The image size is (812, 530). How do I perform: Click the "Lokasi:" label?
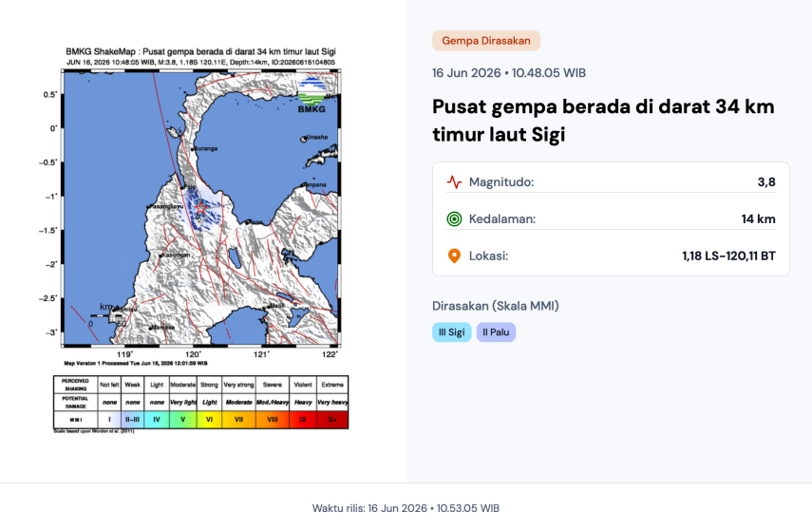click(x=488, y=256)
